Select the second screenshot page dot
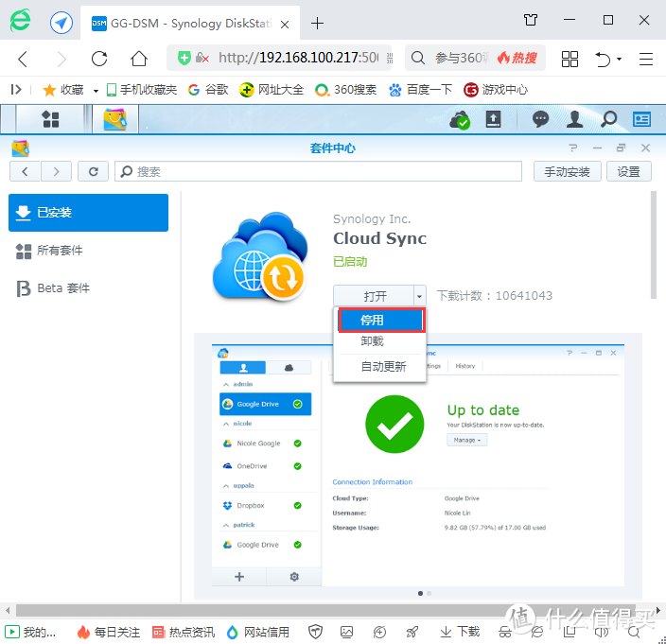The image size is (666, 644). (x=429, y=593)
